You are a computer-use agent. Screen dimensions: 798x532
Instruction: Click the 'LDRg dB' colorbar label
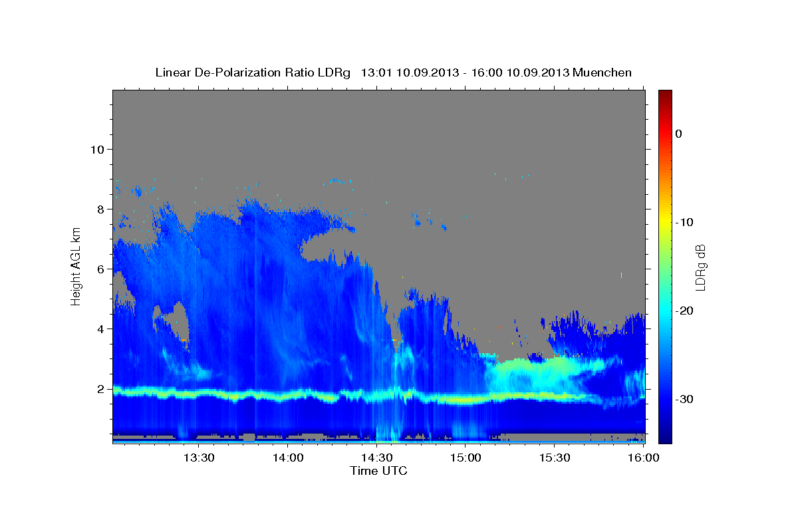(x=700, y=267)
